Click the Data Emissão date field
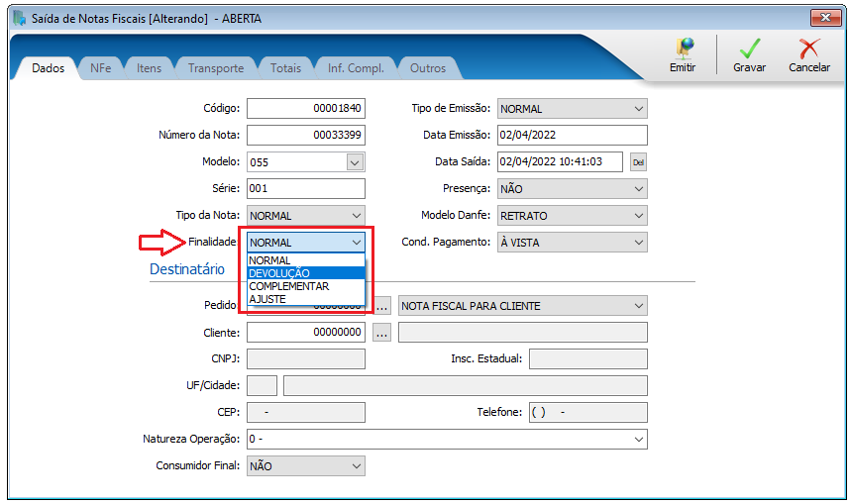Screen dimensions: 850x504 tap(572, 136)
